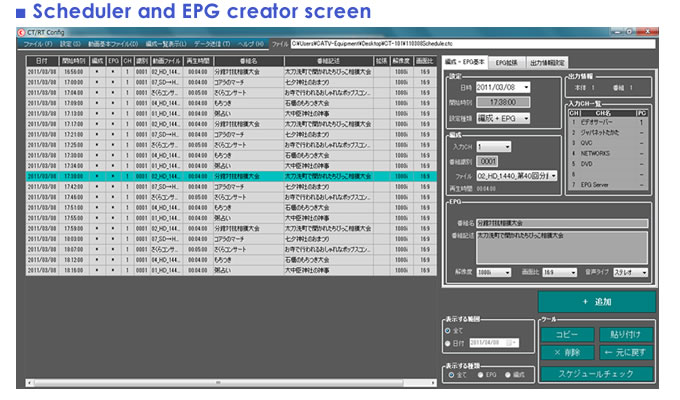Screen dimensions: 680x400
Task: Click the ← 元に戻す undo button
Action: point(626,353)
